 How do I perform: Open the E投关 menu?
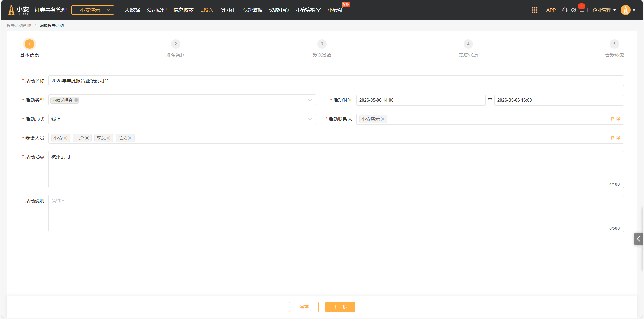click(207, 10)
